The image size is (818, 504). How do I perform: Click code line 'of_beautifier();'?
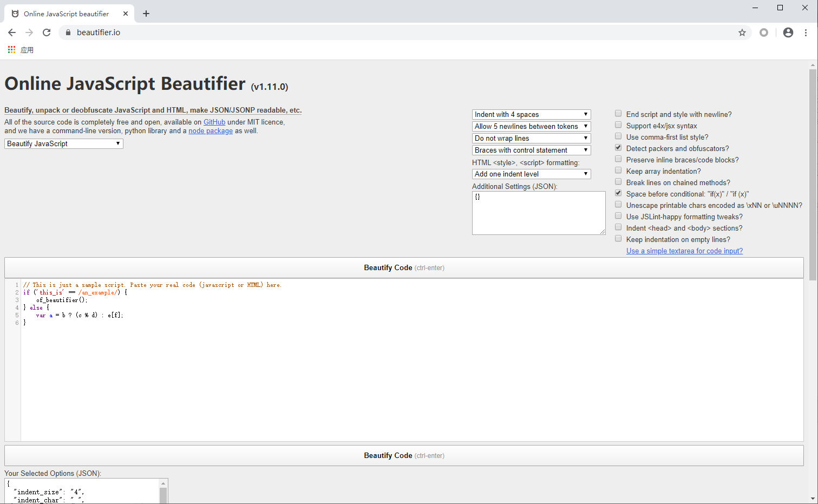click(x=62, y=300)
